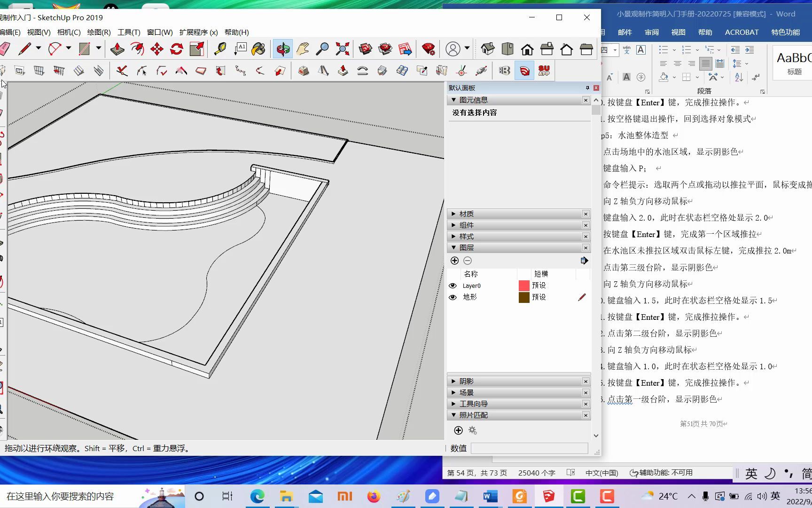
Task: Choose the Pan hand tool
Action: [x=303, y=48]
